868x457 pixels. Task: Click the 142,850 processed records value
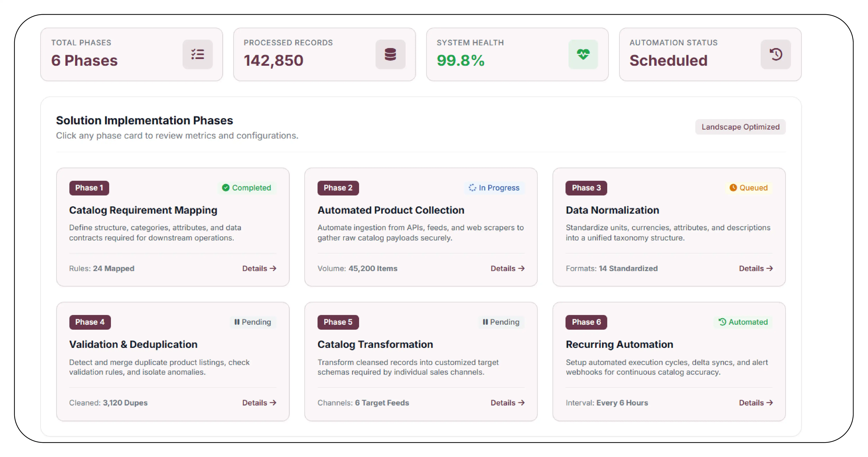pos(274,61)
